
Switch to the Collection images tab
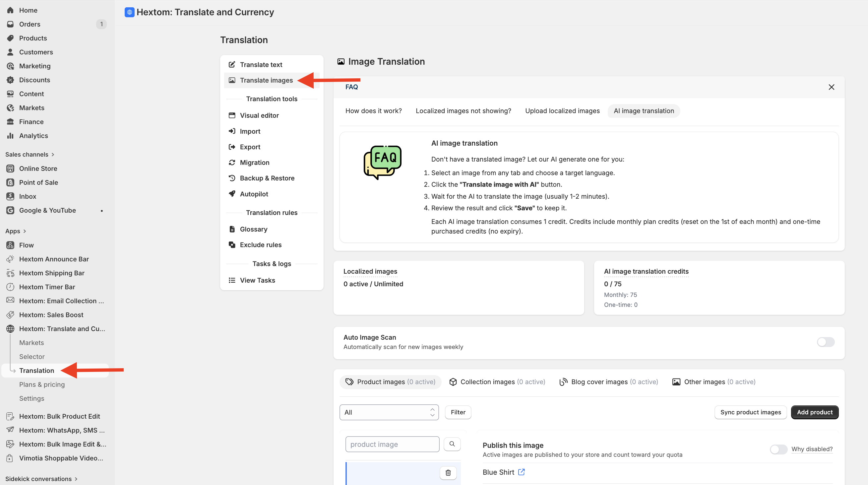[497, 381]
